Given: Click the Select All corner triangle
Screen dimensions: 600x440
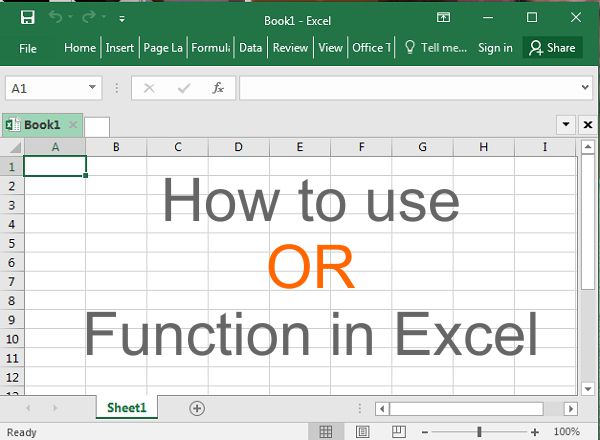Looking at the screenshot, I should 14,147.
